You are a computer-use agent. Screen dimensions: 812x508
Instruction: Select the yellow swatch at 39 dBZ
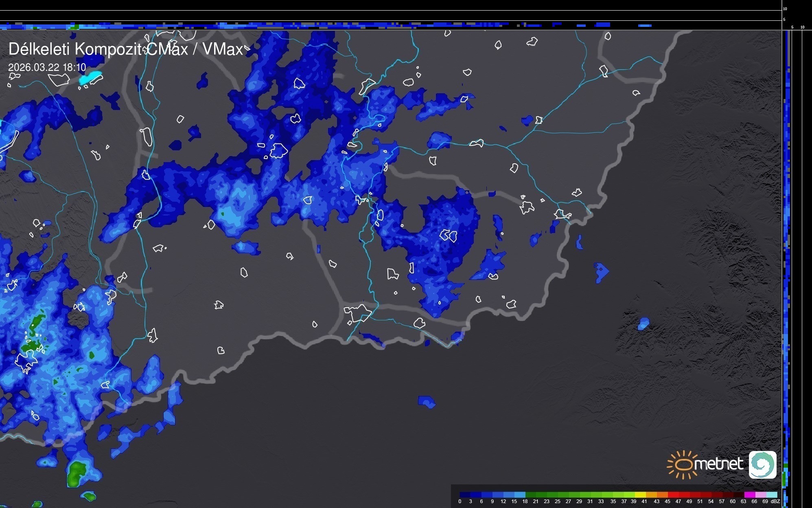[x=640, y=495]
